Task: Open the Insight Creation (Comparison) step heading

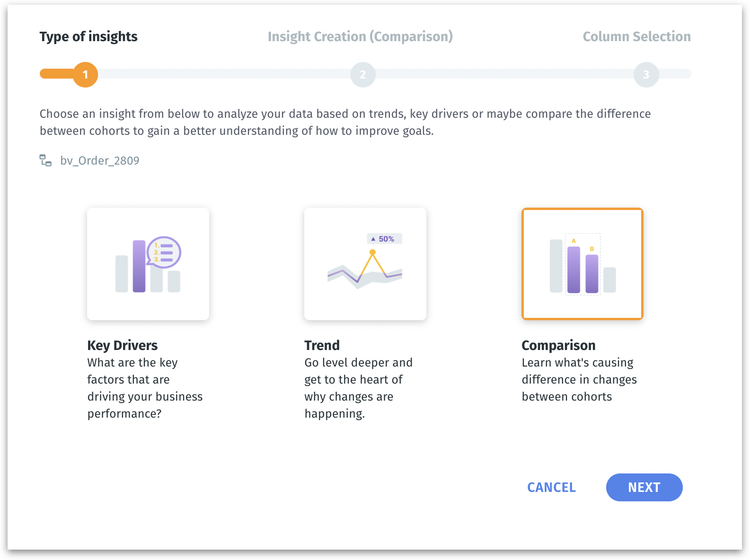Action: coord(360,36)
